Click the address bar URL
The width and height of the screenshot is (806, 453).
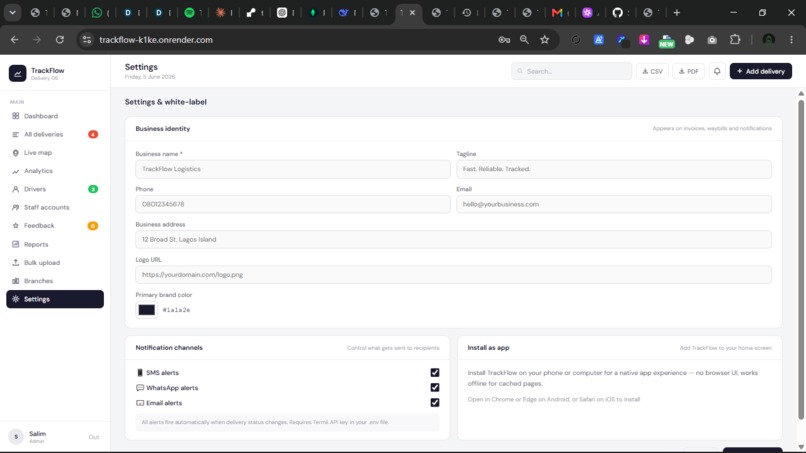click(x=156, y=40)
